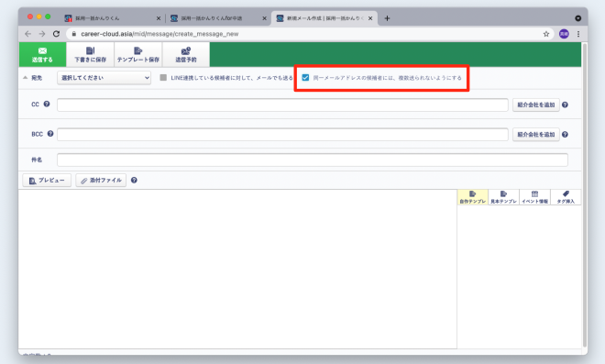605x364 pixels.
Task: Uncheck same-address duplicate prevention checkbox
Action: pos(305,78)
